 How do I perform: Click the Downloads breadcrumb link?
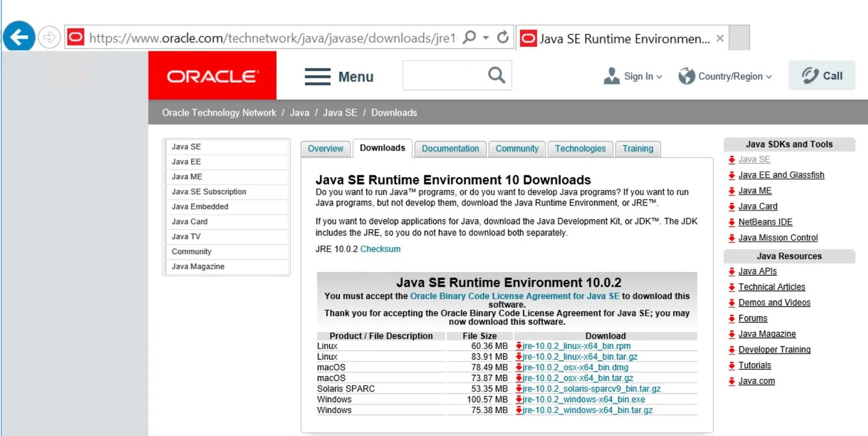[x=394, y=112]
